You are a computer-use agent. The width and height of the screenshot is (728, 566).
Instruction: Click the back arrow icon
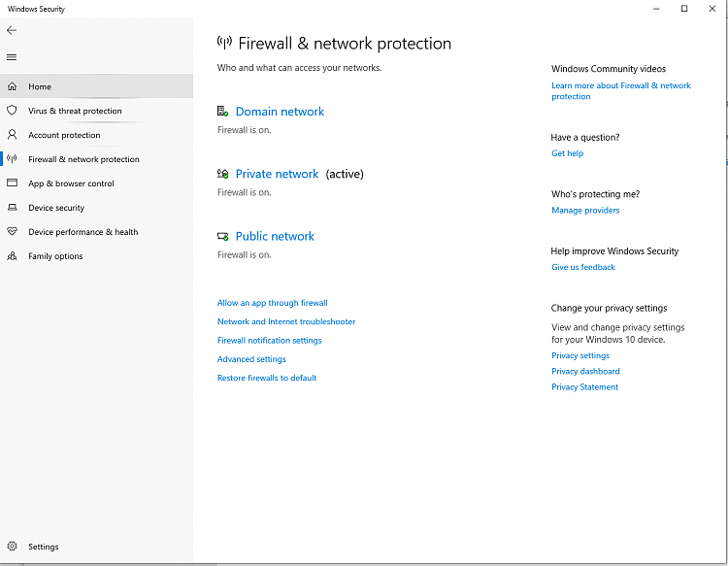12,30
